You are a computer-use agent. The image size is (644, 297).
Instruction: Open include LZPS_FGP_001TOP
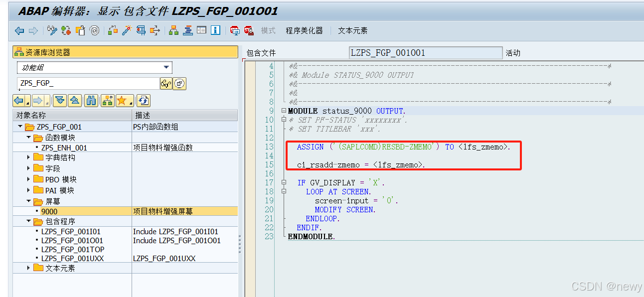pyautogui.click(x=73, y=250)
